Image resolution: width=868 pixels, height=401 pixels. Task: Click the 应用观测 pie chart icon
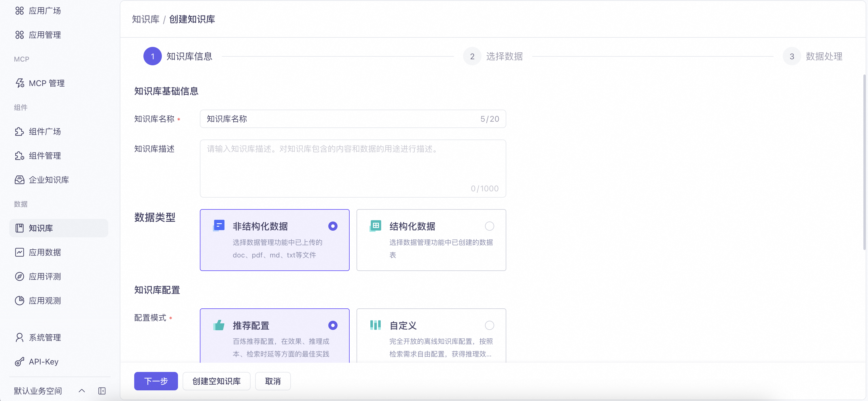point(20,301)
